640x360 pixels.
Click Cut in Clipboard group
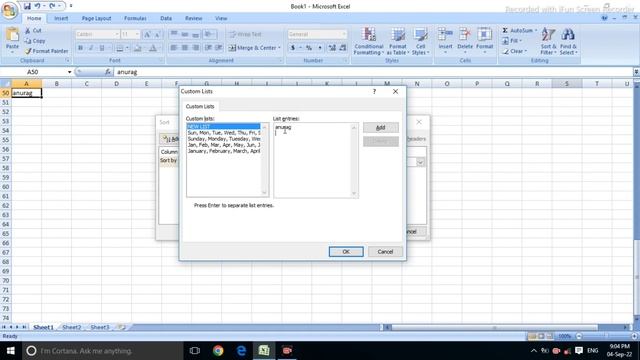point(33,31)
